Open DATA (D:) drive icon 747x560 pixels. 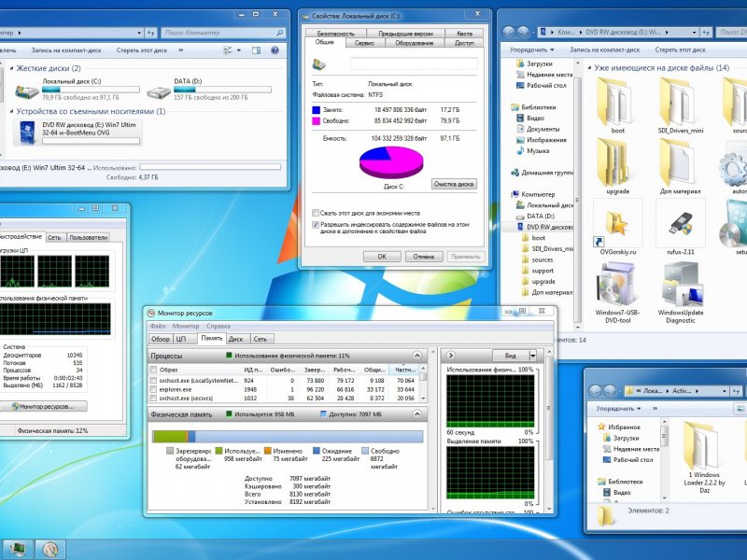(x=159, y=91)
